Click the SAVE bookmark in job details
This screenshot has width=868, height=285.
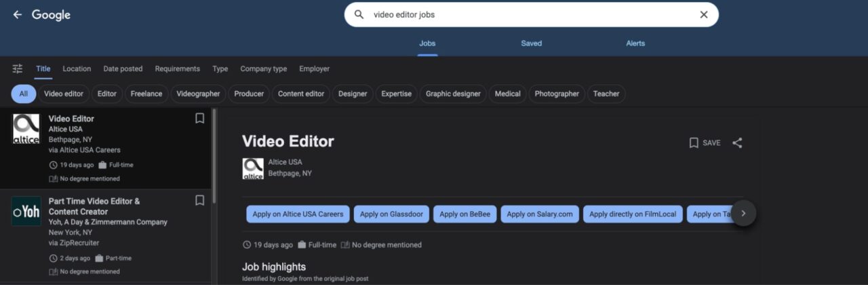tap(705, 142)
